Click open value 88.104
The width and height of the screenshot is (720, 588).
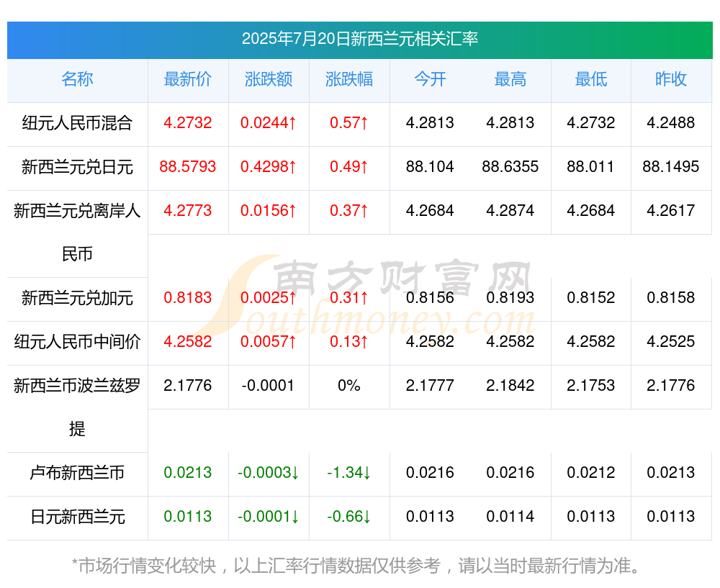(430, 167)
